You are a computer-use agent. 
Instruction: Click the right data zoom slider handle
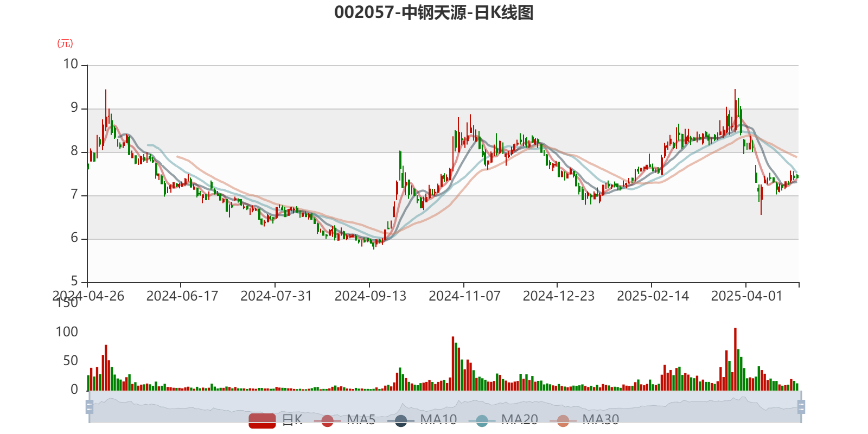pyautogui.click(x=801, y=407)
